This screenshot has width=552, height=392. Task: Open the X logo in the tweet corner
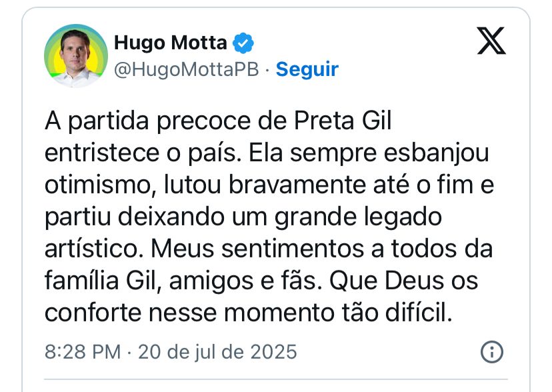[491, 41]
